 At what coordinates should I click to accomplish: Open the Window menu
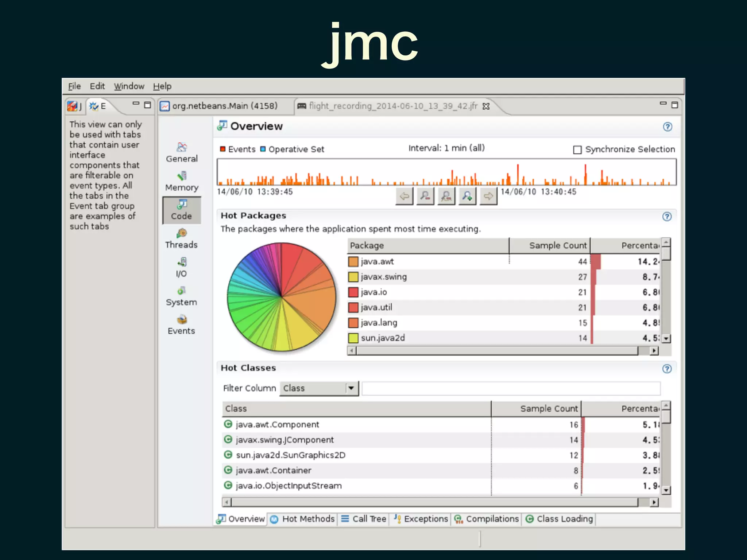(x=129, y=86)
